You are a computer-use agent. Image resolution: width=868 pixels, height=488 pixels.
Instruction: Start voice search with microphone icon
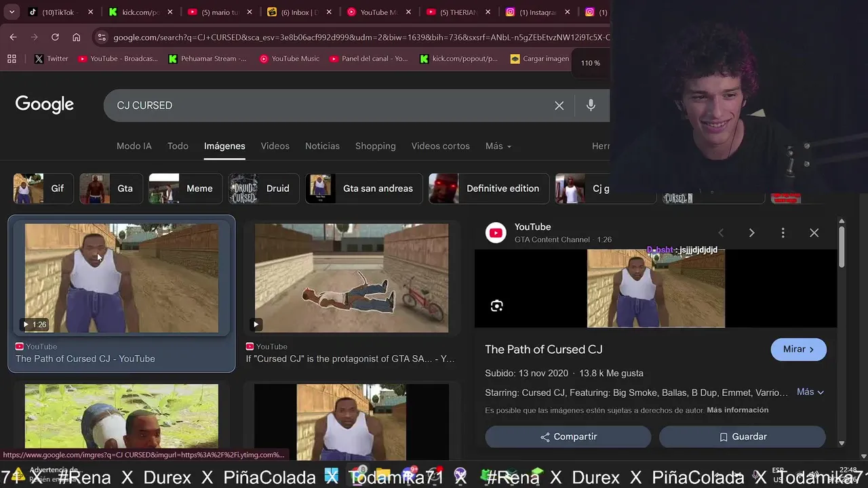[x=591, y=105]
